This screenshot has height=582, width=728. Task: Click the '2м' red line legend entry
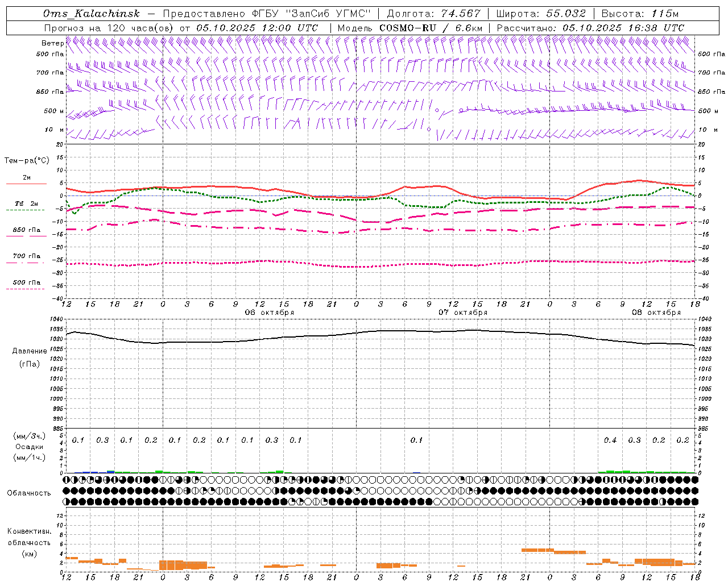click(27, 178)
